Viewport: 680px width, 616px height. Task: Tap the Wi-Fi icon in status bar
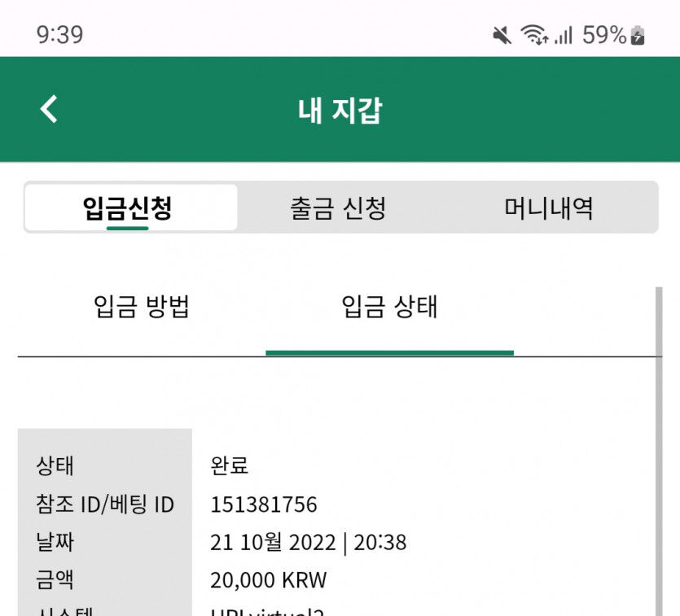coord(534,35)
